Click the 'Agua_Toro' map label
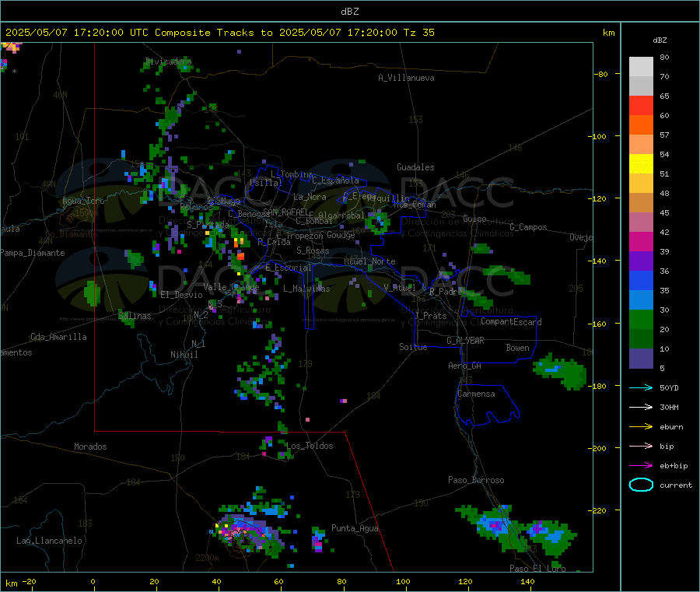Screen dimensions: 700x592 point(83,201)
